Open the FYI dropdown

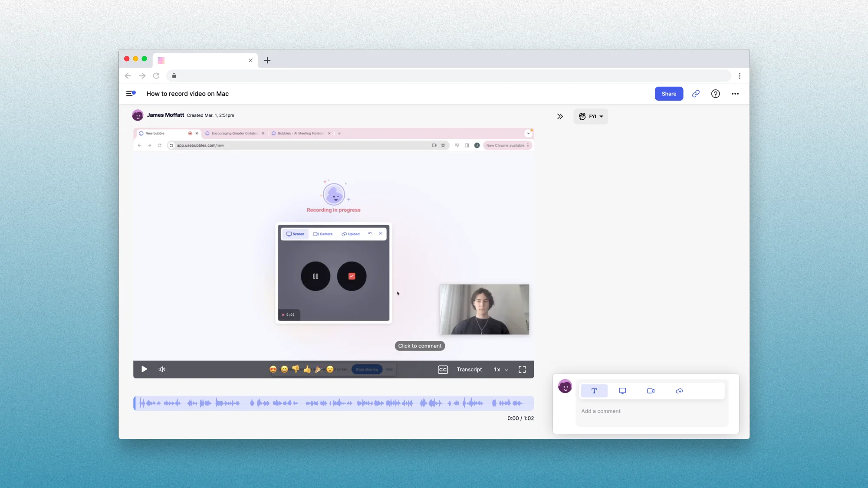(591, 116)
